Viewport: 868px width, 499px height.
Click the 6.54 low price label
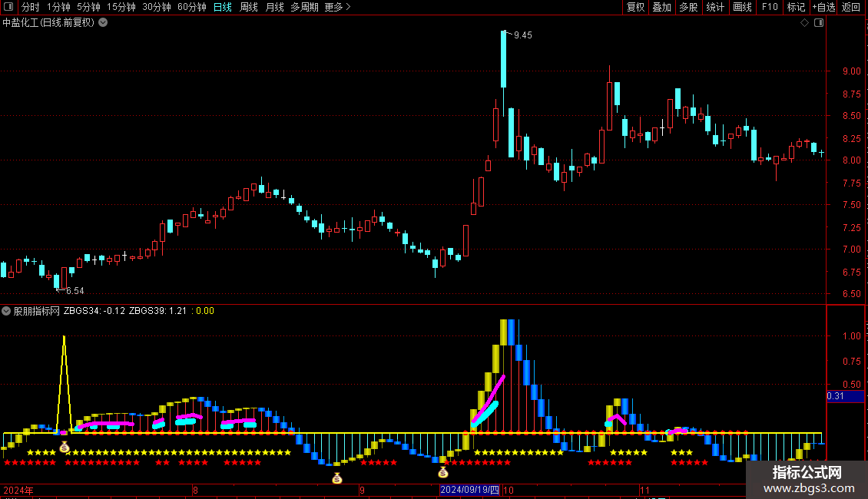pos(75,291)
